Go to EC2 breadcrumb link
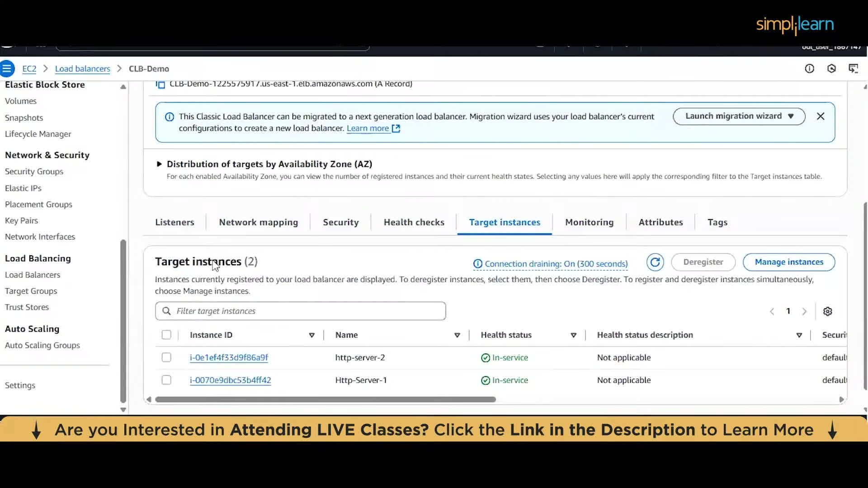This screenshot has width=868, height=488. click(x=29, y=69)
